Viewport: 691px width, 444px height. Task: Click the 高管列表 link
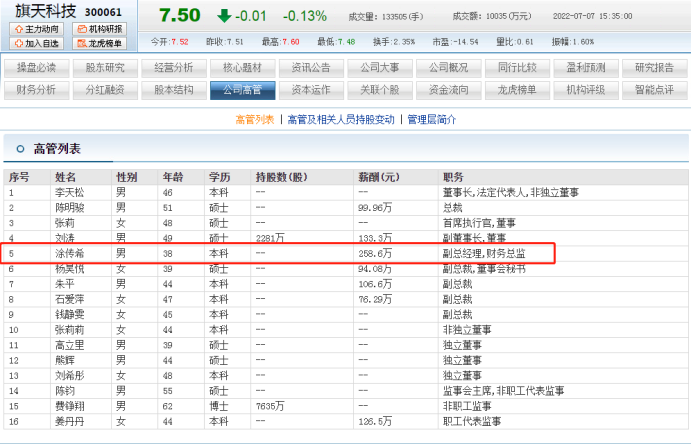[255, 120]
